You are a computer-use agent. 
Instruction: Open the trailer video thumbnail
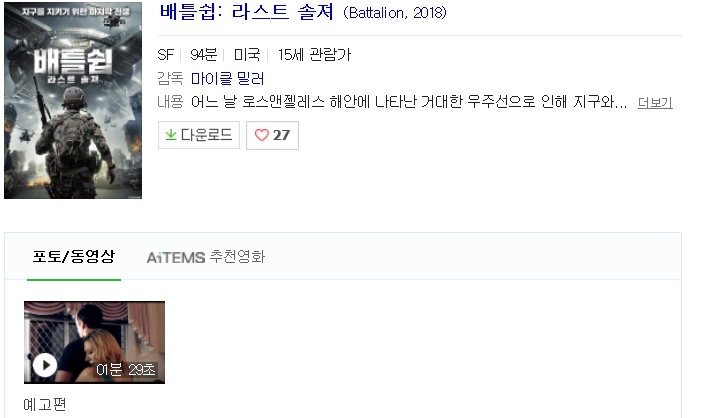point(94,342)
